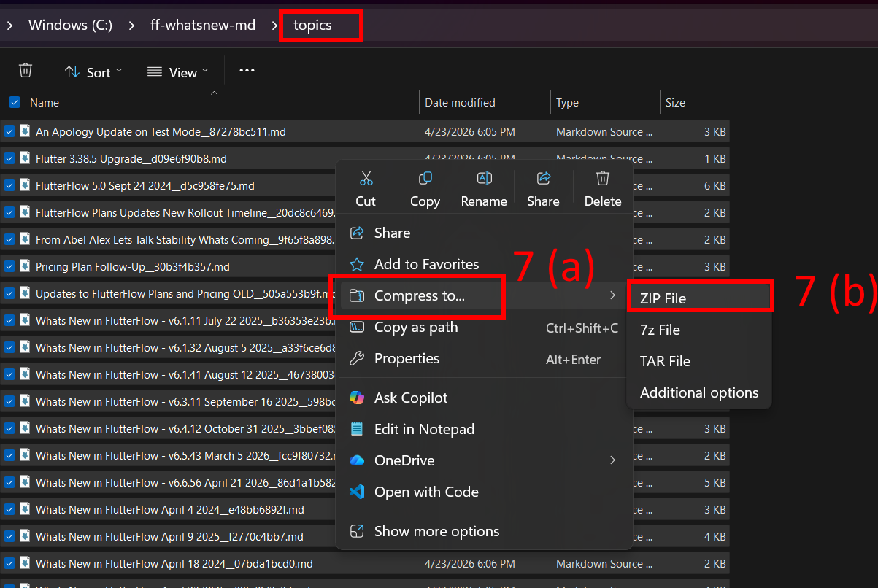Uncheck From Abel Alex Lets Talk Stability checkbox
The height and width of the screenshot is (588, 878).
point(9,239)
